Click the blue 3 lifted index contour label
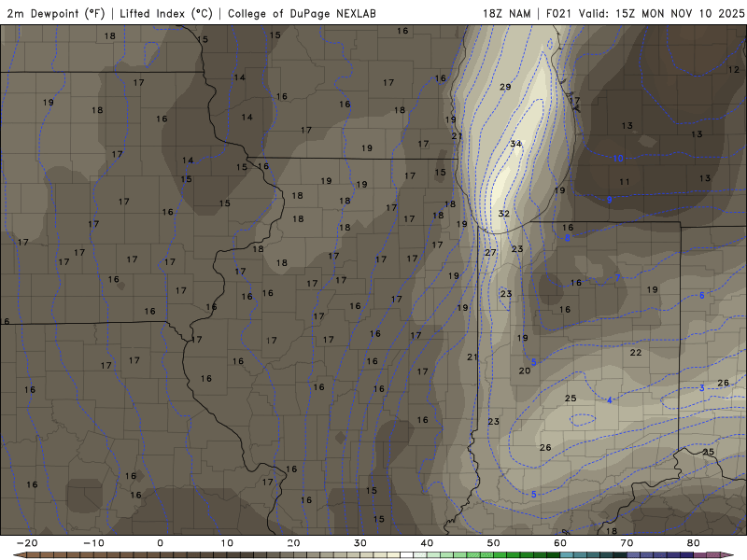 pyautogui.click(x=702, y=387)
